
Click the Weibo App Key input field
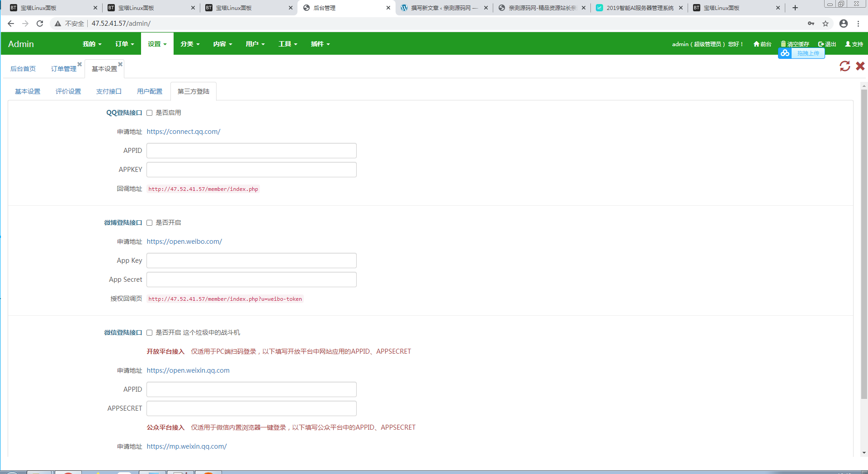click(251, 261)
